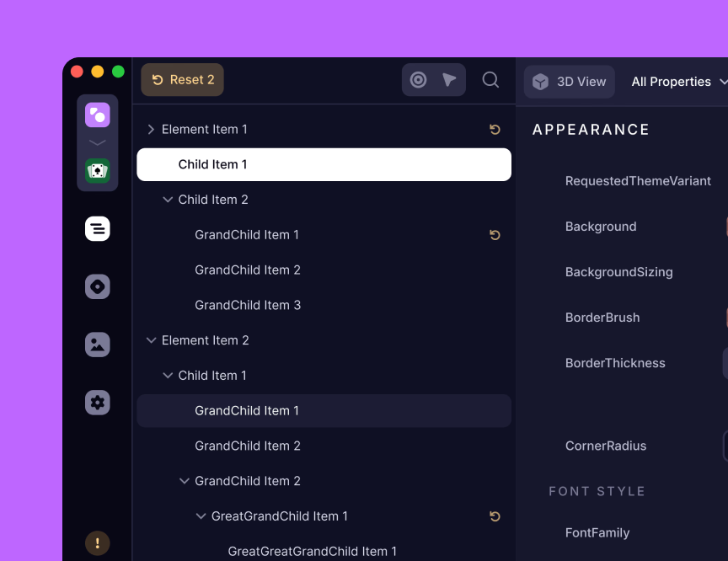Toggle the cursor pointer selection mode
Screen dimensions: 728x561
pos(449,80)
